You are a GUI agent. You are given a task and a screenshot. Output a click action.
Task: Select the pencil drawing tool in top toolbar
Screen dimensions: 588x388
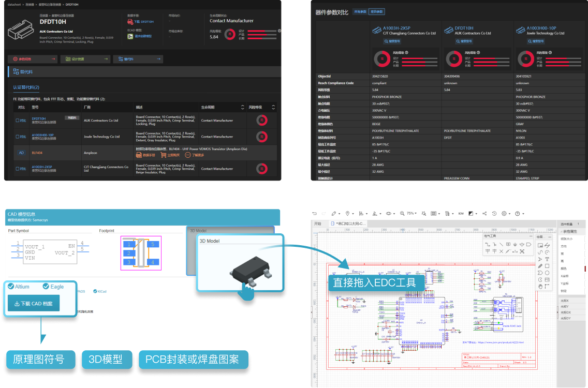click(x=333, y=214)
